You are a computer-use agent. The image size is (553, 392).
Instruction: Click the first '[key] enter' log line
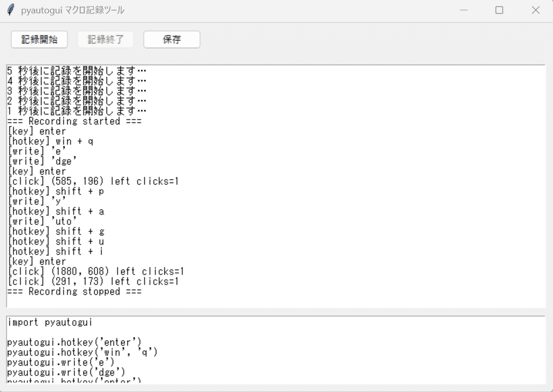pos(36,131)
